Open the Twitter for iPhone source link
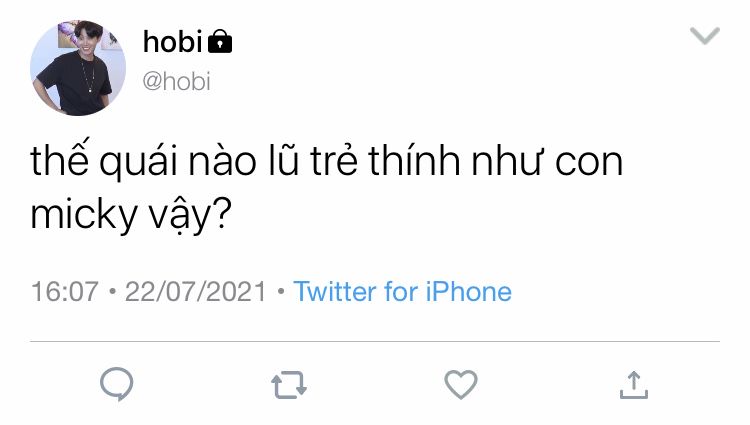The image size is (750, 425). click(402, 292)
